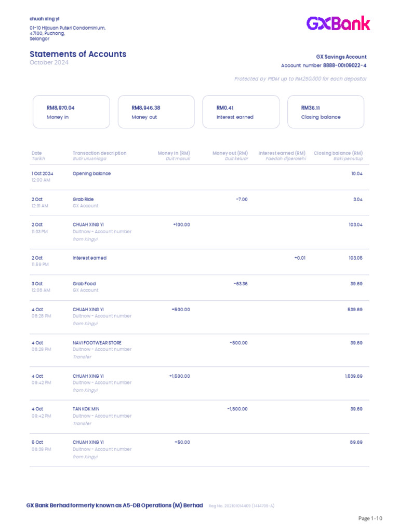This screenshot has width=399, height=532.
Task: Select the NAVI FOOTWEAR STORE transaction
Action: click(199, 350)
